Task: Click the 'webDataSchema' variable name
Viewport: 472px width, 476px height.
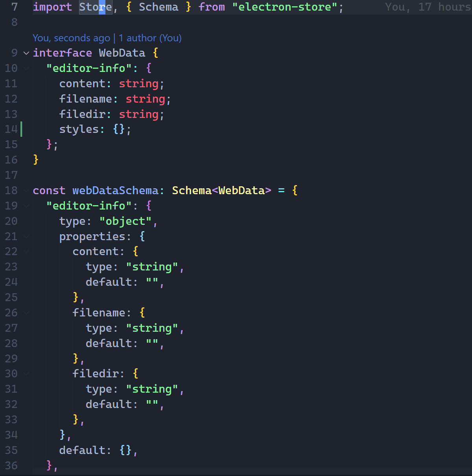Action: pos(115,191)
